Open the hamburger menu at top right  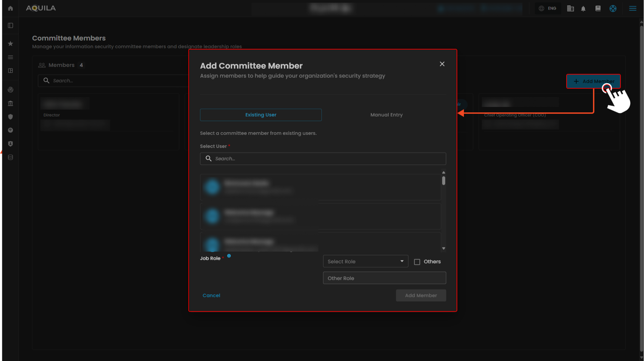click(633, 8)
